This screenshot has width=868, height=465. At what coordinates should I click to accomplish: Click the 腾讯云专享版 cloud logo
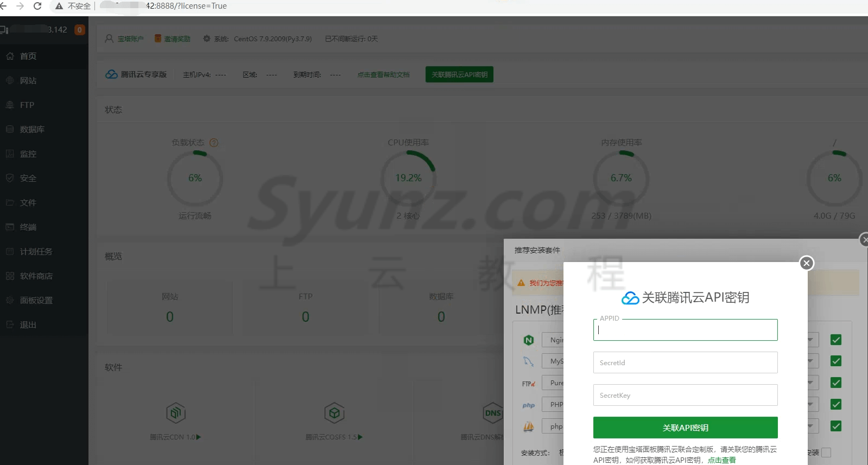111,74
